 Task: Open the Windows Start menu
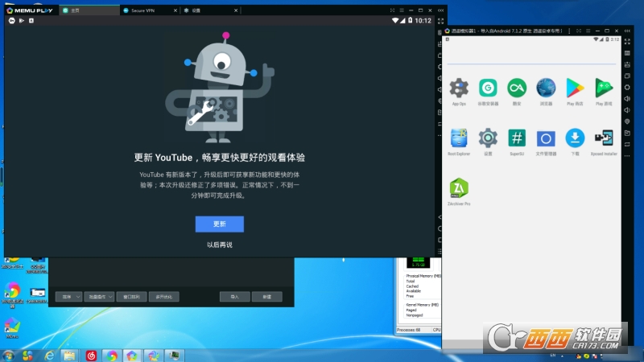click(x=8, y=356)
